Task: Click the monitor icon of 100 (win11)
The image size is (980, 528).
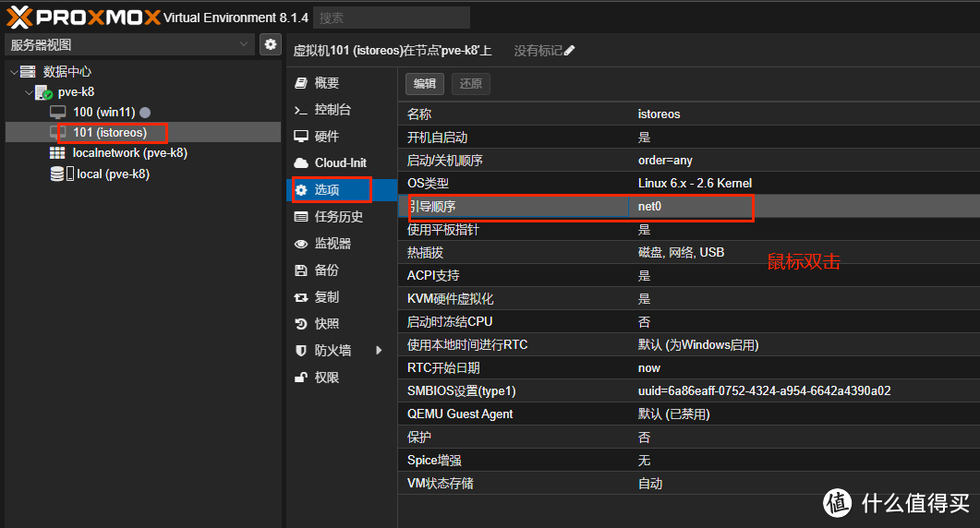Action: [57, 113]
